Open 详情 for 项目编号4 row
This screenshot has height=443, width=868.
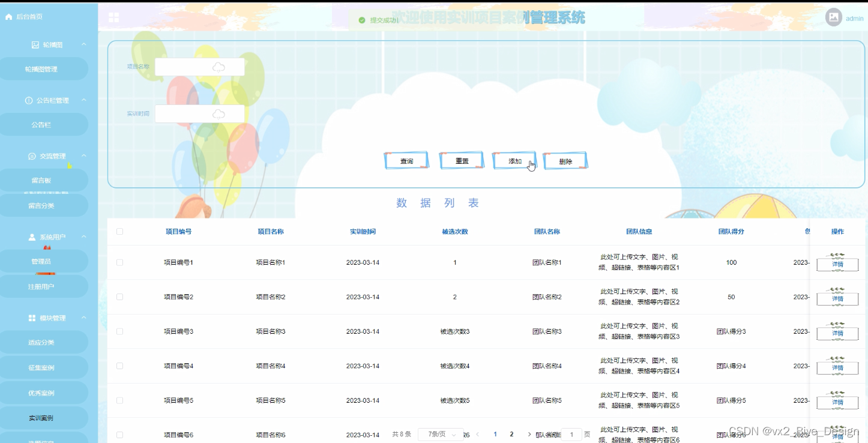tap(837, 368)
